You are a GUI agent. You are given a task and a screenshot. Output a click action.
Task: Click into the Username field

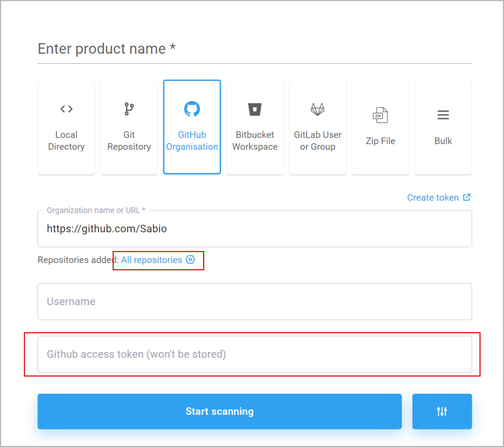(x=255, y=301)
